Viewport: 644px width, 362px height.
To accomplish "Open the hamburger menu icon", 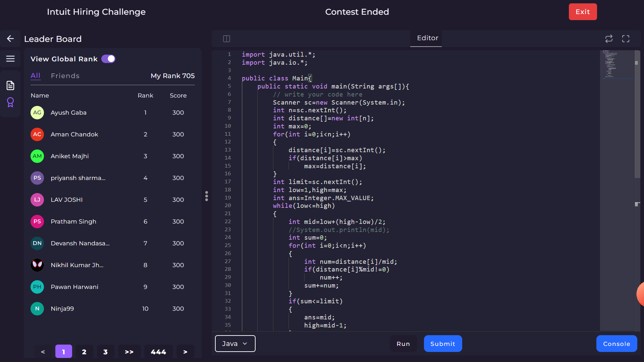I will [x=10, y=59].
